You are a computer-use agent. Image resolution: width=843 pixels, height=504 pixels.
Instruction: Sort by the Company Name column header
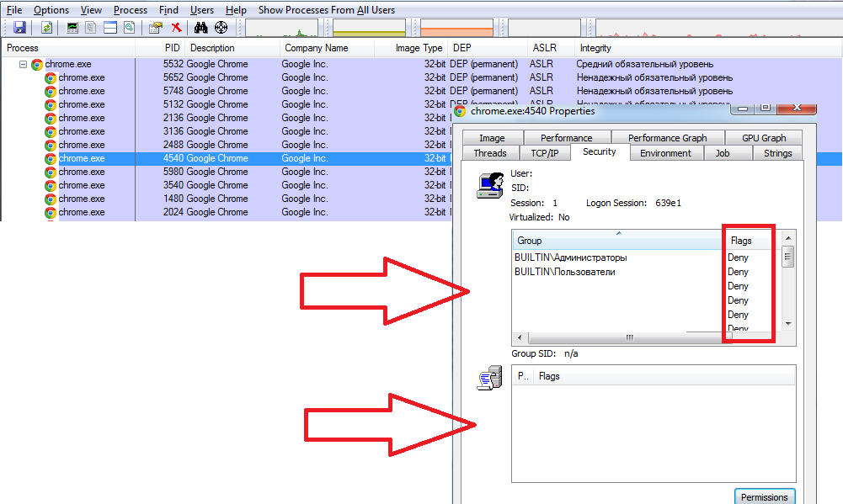[327, 48]
